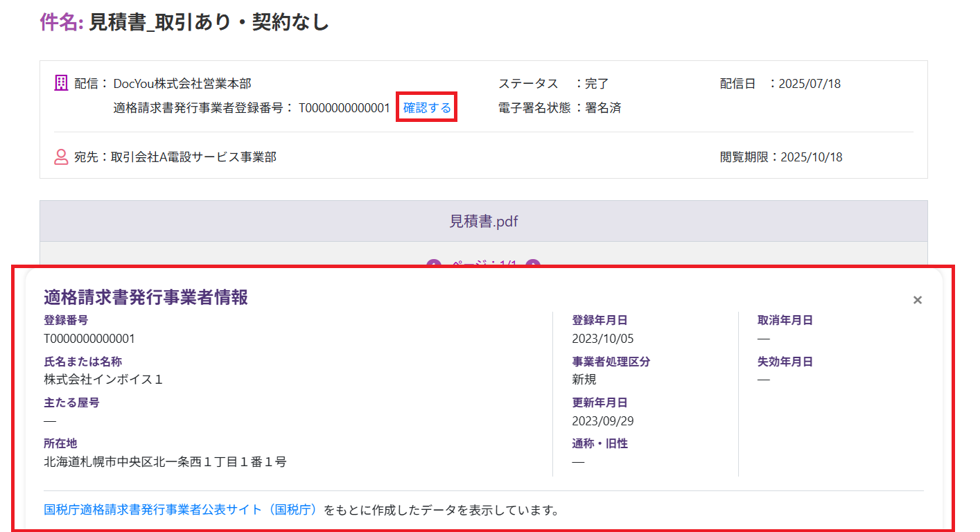The image size is (980, 532).
Task: Click the building icon beside 配信
Action: (x=61, y=83)
